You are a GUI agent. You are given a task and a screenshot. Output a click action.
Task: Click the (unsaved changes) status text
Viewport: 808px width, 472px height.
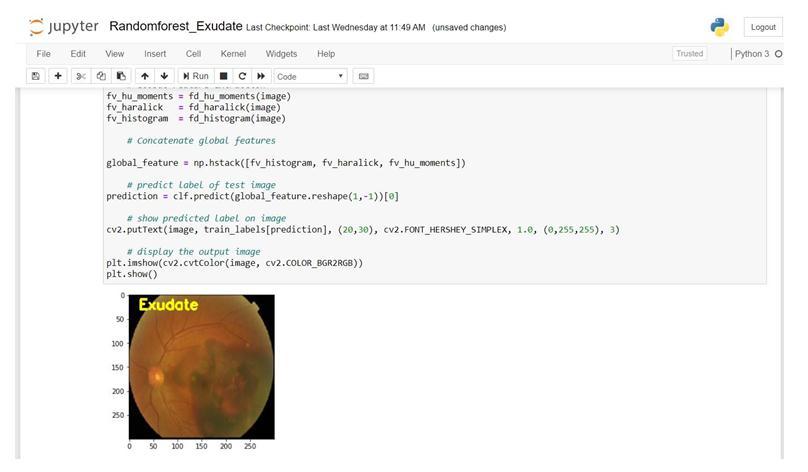pos(469,27)
